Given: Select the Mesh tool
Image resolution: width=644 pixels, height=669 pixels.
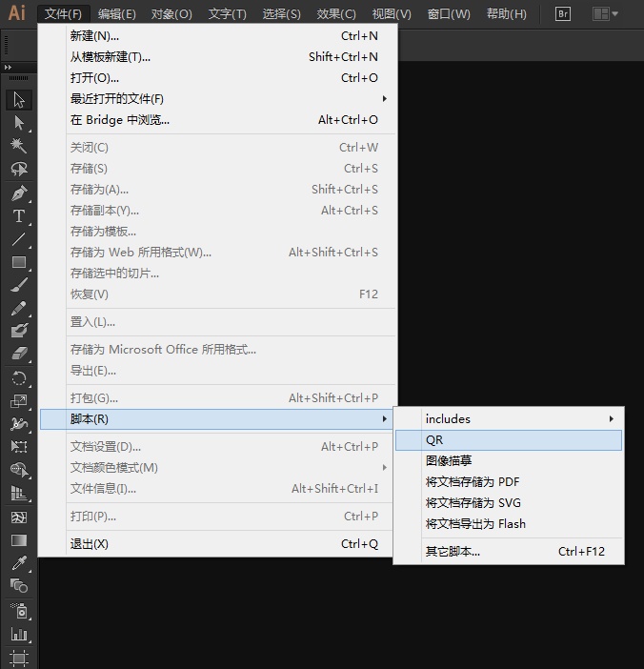Looking at the screenshot, I should pos(19,517).
